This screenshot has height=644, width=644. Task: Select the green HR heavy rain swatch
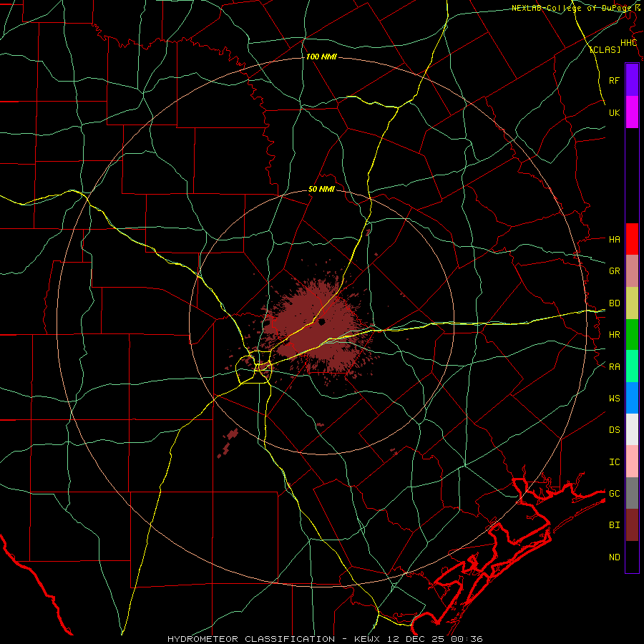click(632, 334)
